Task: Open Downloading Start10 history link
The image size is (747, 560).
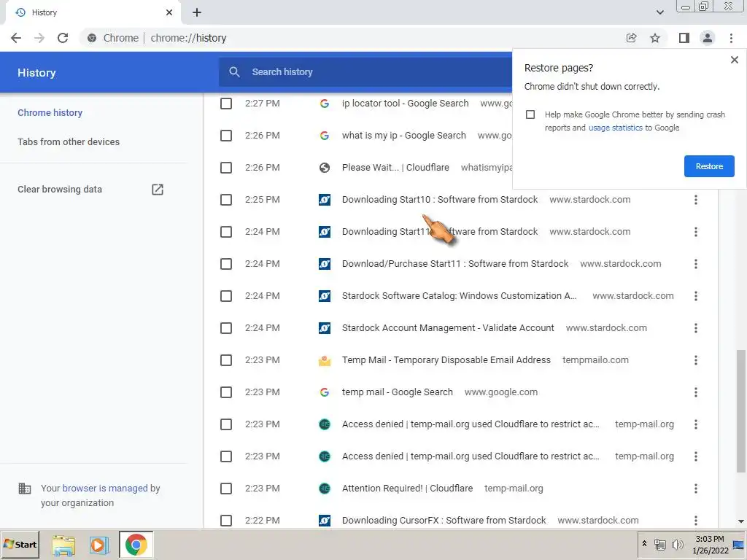Action: point(440,200)
